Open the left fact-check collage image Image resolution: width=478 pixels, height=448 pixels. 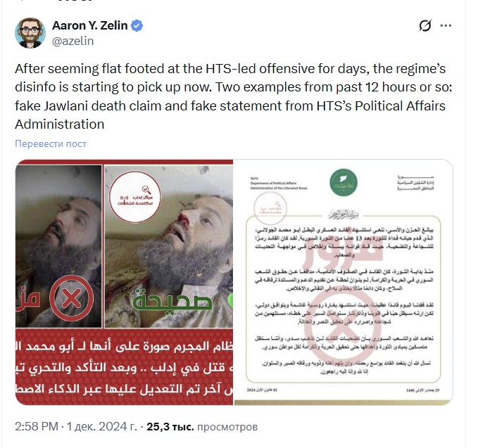click(x=124, y=282)
